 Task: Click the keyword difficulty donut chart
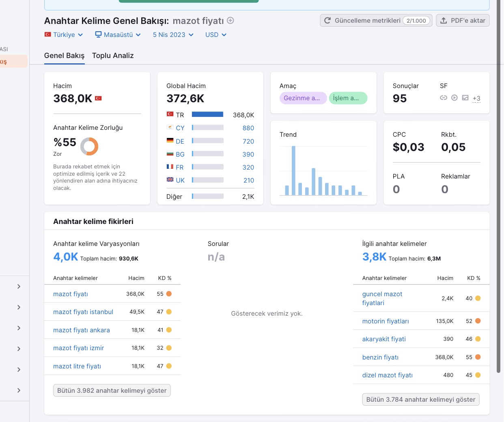89,146
